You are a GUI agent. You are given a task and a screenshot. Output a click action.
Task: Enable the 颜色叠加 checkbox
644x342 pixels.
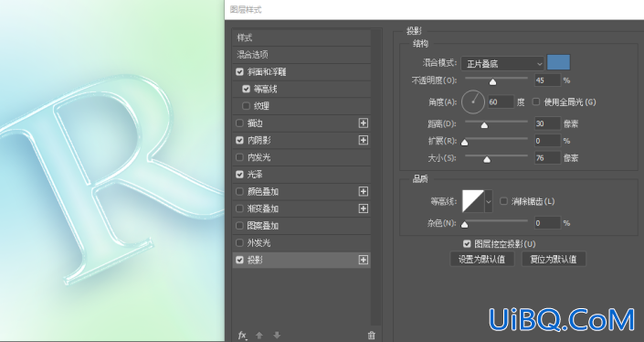pos(240,191)
